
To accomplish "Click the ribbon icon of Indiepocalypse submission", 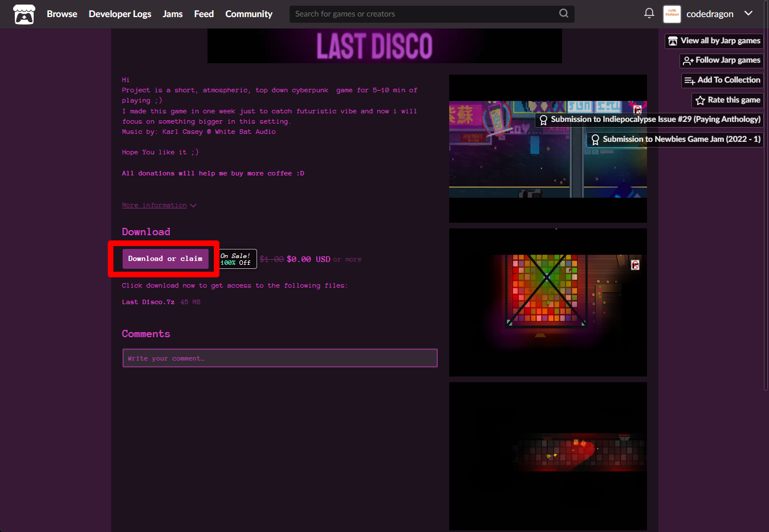I will (x=543, y=120).
